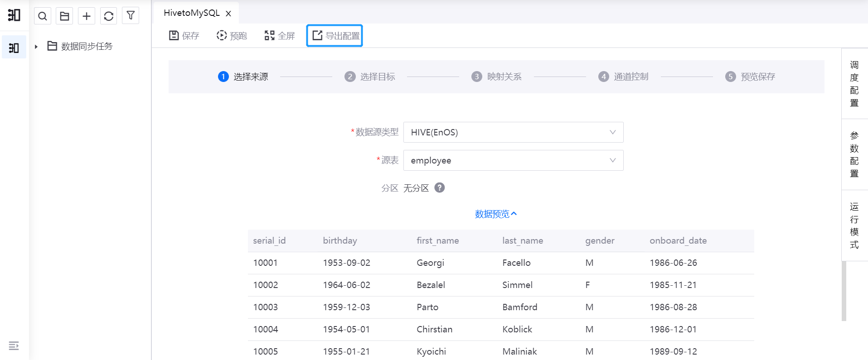Click the 预跑 pre-run button

click(x=232, y=36)
